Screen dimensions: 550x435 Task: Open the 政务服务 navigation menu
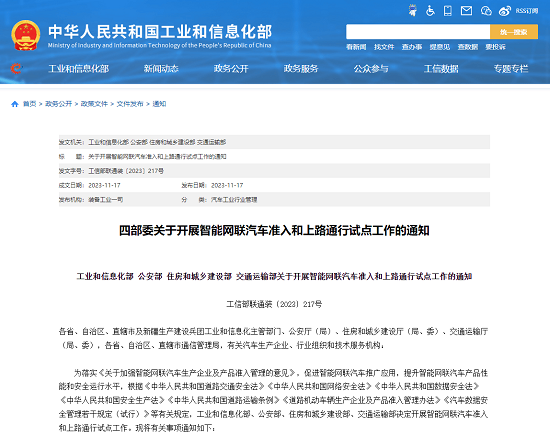pos(301,68)
